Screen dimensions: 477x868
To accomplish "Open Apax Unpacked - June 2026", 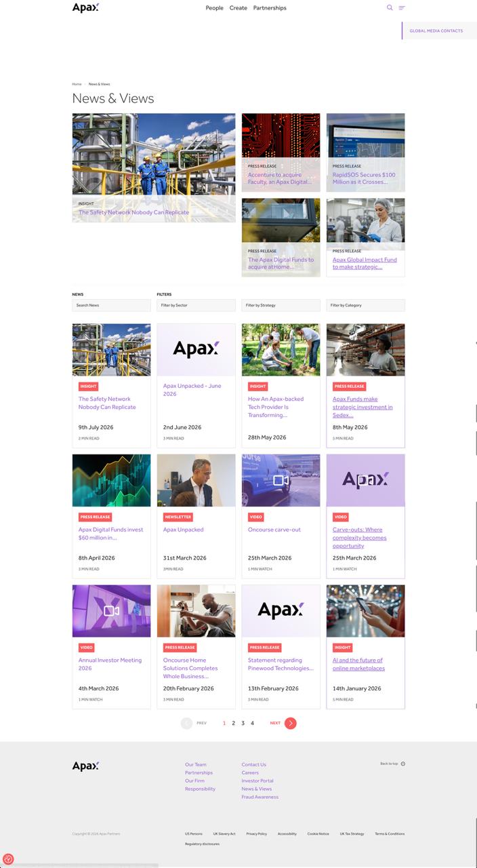I will (x=192, y=390).
